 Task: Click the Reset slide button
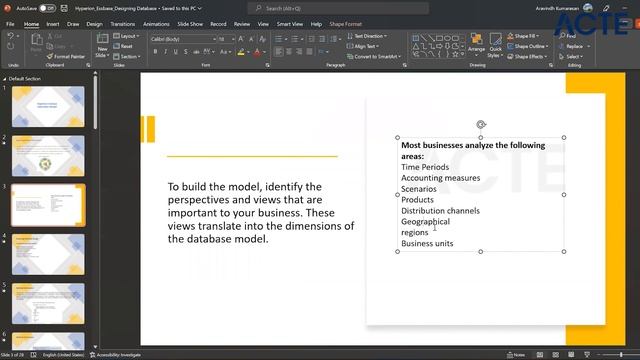pos(123,46)
